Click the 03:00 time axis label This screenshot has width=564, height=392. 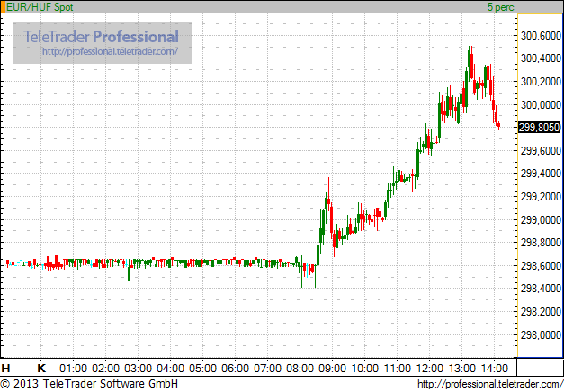point(139,369)
